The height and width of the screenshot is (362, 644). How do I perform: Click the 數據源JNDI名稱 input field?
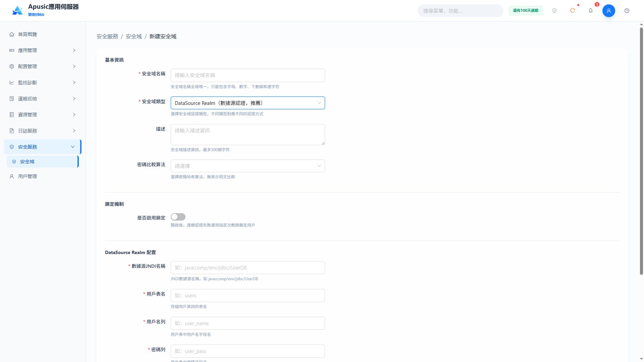pyautogui.click(x=248, y=268)
